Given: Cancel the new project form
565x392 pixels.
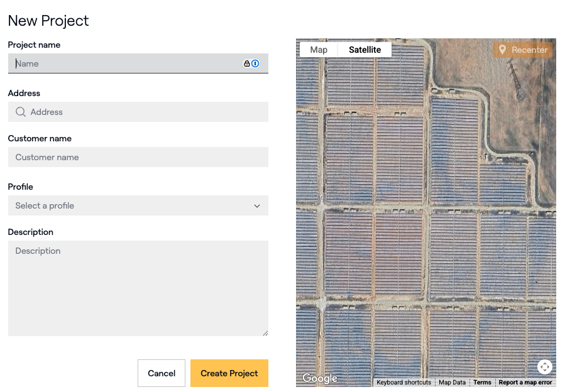Looking at the screenshot, I should [162, 373].
